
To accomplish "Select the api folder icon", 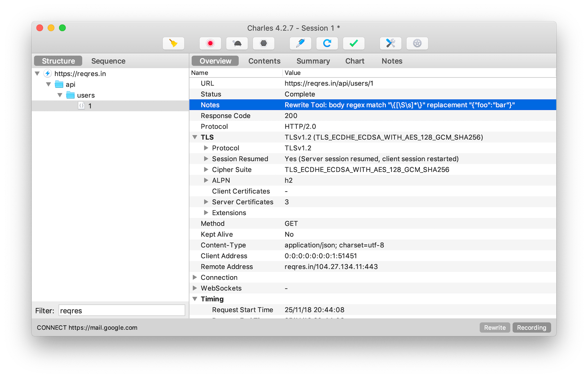I will point(59,84).
